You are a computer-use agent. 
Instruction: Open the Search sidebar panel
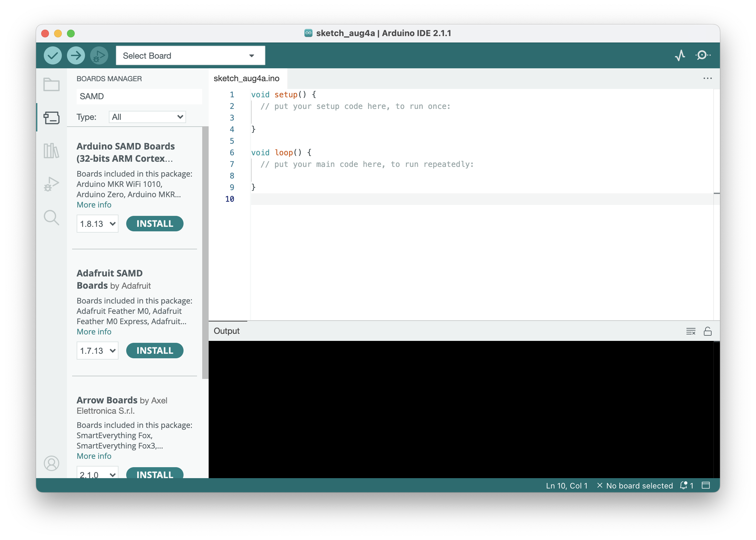tap(52, 217)
